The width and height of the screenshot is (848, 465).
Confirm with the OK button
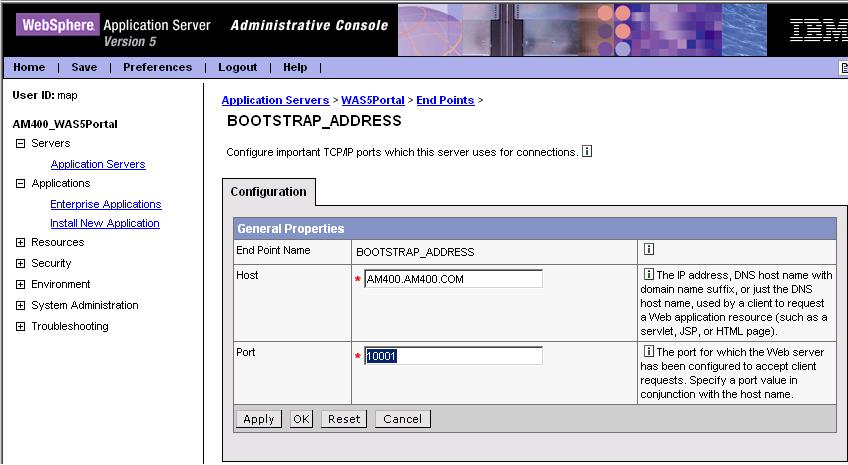click(x=302, y=419)
